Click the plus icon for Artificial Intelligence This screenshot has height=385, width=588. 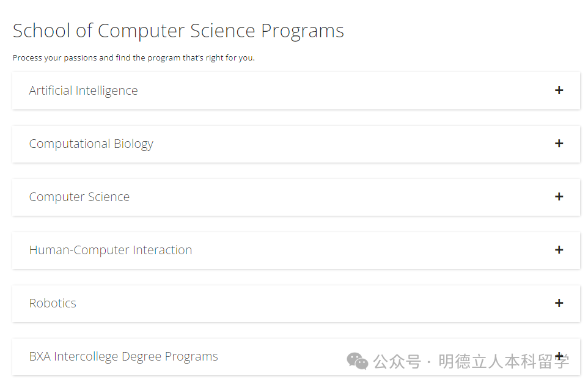(x=559, y=90)
